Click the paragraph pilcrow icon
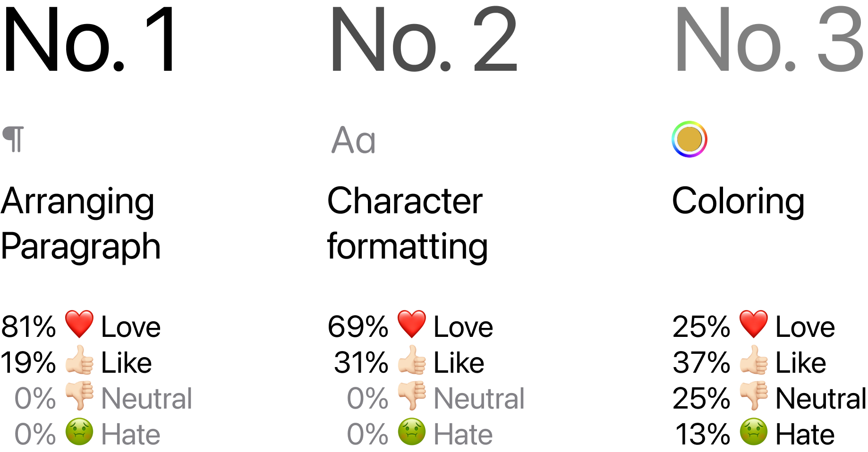868x452 pixels. [13, 139]
